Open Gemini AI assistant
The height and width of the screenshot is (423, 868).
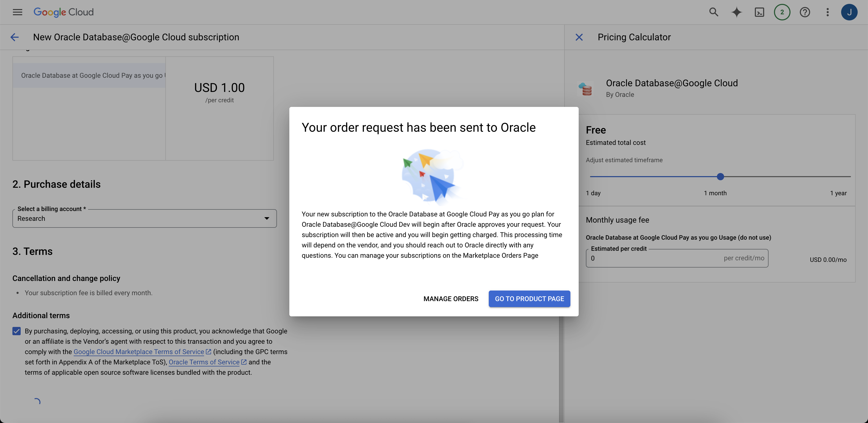737,12
